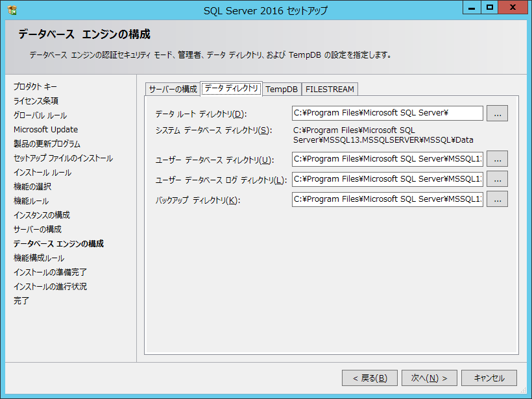
Task: Browse for user database log directory
Action: [497, 179]
